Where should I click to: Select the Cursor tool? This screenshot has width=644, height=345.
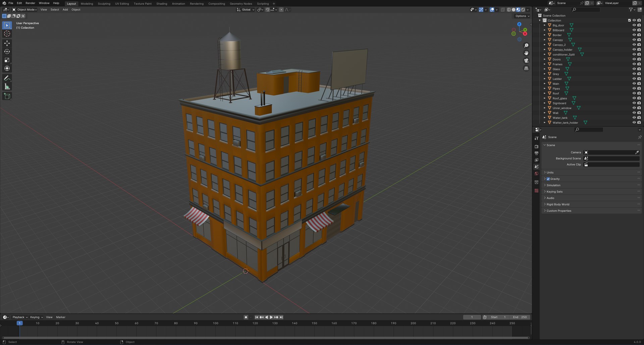pos(7,34)
